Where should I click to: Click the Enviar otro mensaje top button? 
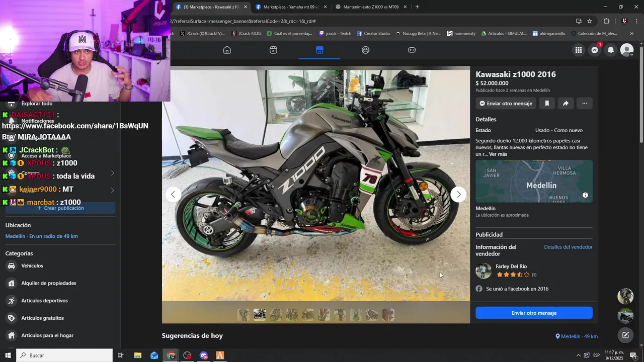point(506,103)
